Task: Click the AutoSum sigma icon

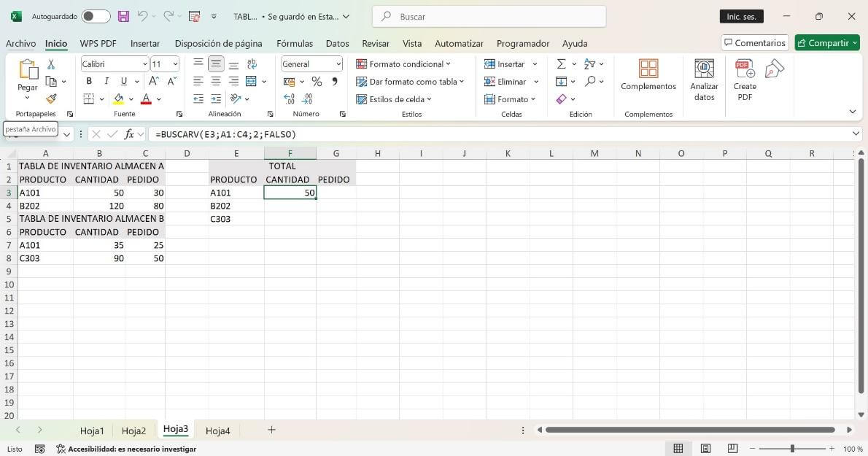Action: click(x=562, y=64)
